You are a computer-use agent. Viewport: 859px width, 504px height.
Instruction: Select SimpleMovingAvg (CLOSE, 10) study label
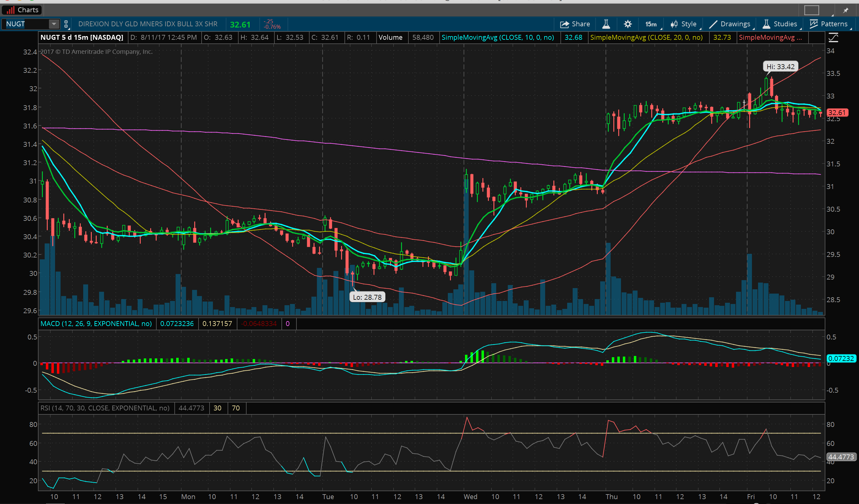coord(497,38)
